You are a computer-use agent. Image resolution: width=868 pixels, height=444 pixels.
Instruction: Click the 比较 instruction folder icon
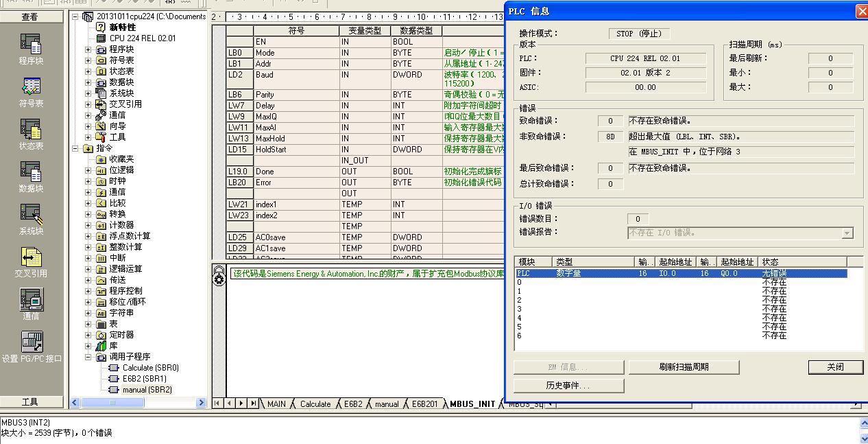tap(101, 203)
